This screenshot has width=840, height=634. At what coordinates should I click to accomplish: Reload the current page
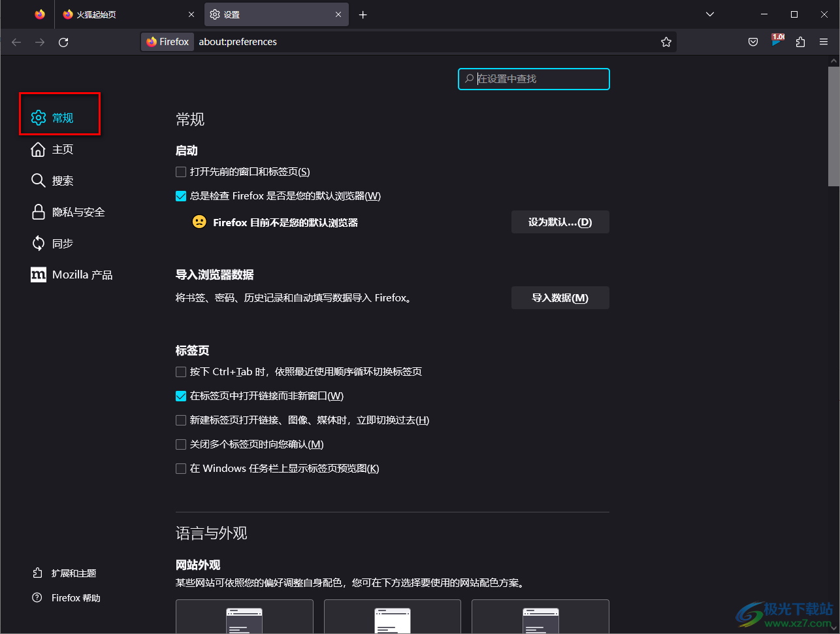[x=63, y=42]
